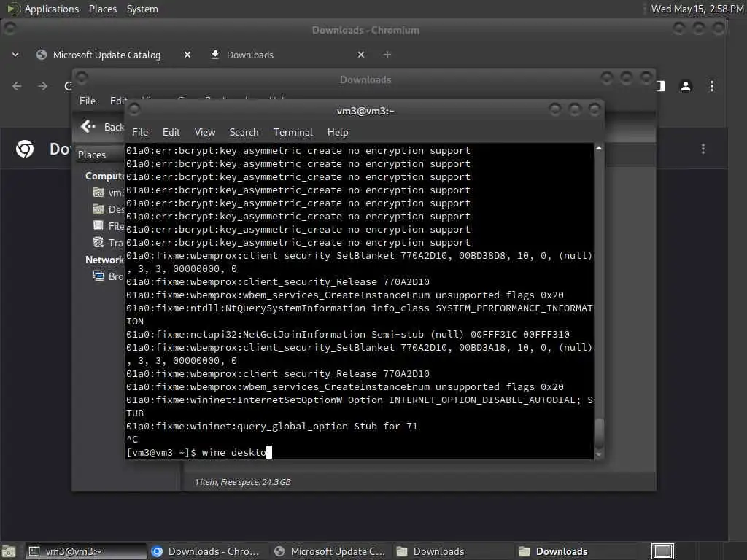Select vm3 home folder in sidebar
The height and width of the screenshot is (560, 747).
click(x=109, y=192)
